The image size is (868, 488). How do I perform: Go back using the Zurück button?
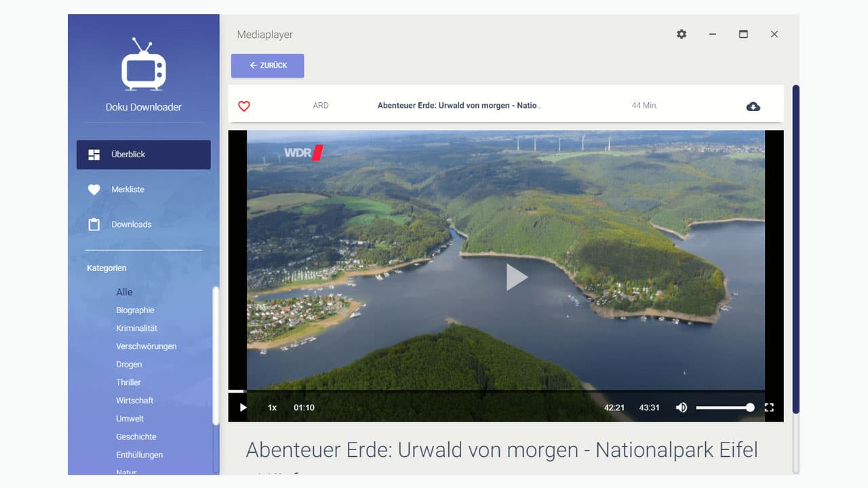click(267, 65)
